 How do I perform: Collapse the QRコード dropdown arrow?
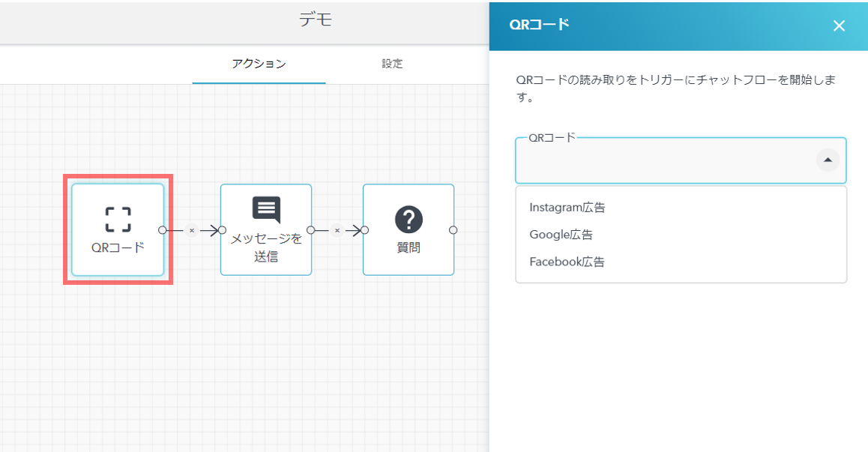point(828,160)
